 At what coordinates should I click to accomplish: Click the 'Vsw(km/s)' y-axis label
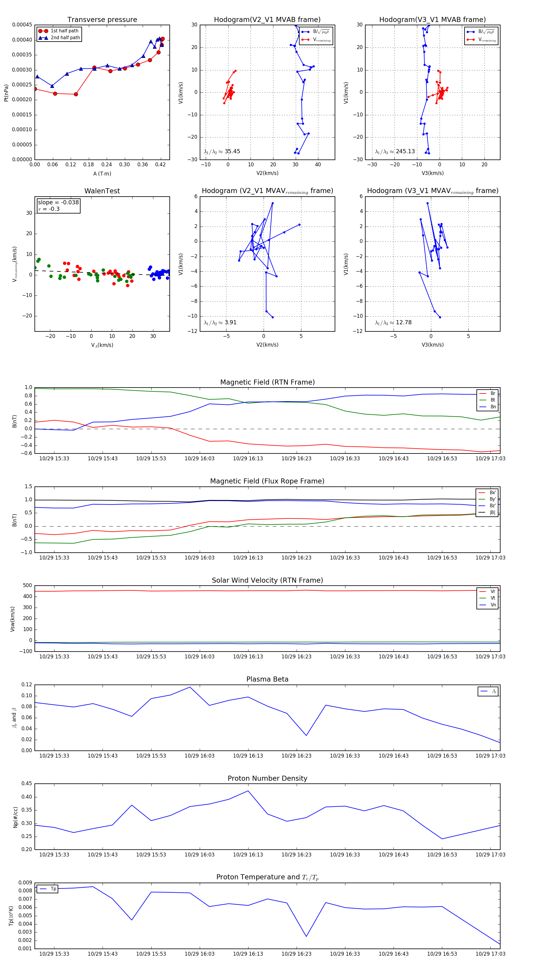tap(12, 619)
